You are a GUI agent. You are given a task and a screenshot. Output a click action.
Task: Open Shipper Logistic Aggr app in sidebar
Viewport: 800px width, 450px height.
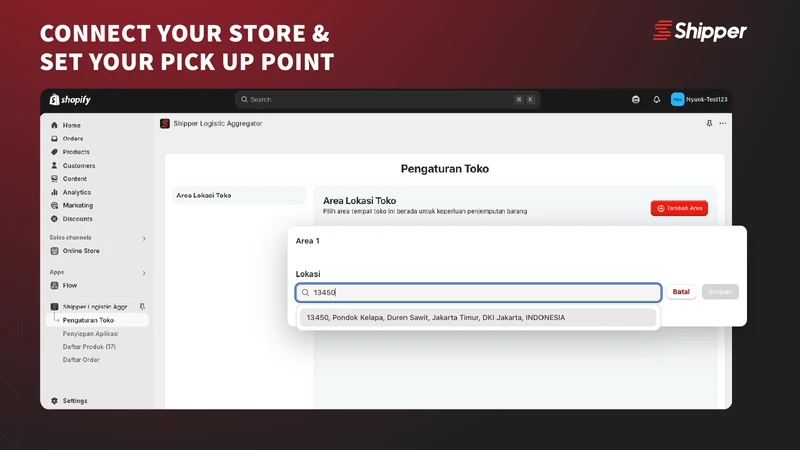pos(94,307)
